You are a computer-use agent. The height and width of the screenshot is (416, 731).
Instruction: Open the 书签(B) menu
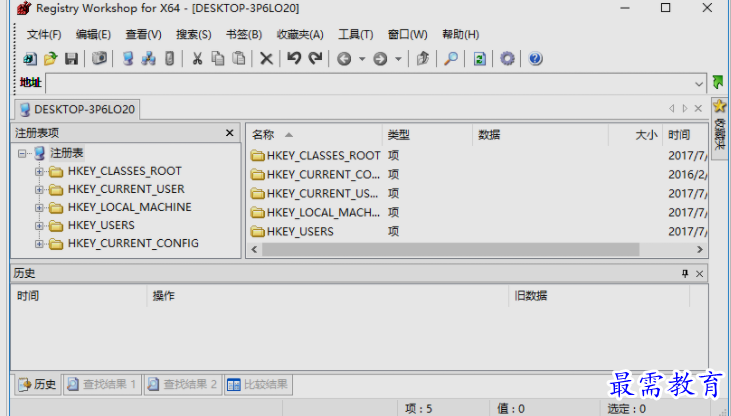pyautogui.click(x=244, y=35)
